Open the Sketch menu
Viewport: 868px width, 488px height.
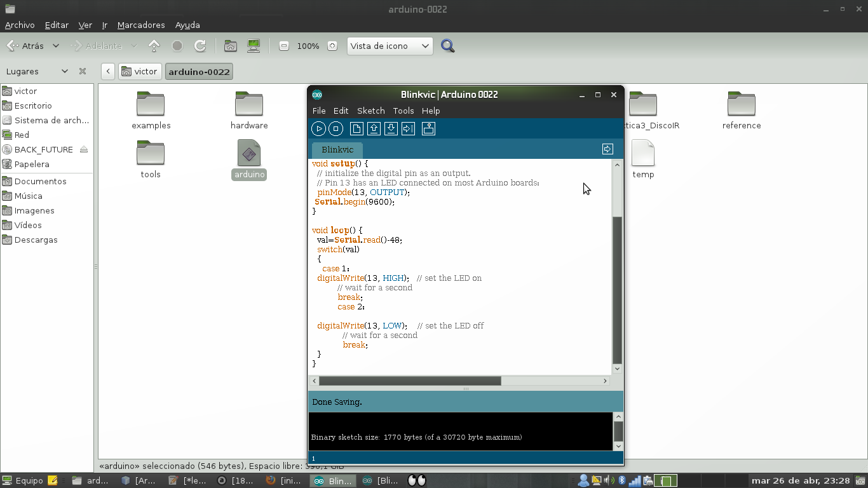[x=370, y=111]
